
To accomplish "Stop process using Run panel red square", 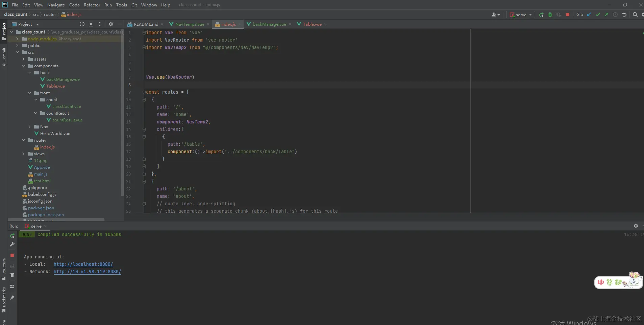I will [x=12, y=255].
